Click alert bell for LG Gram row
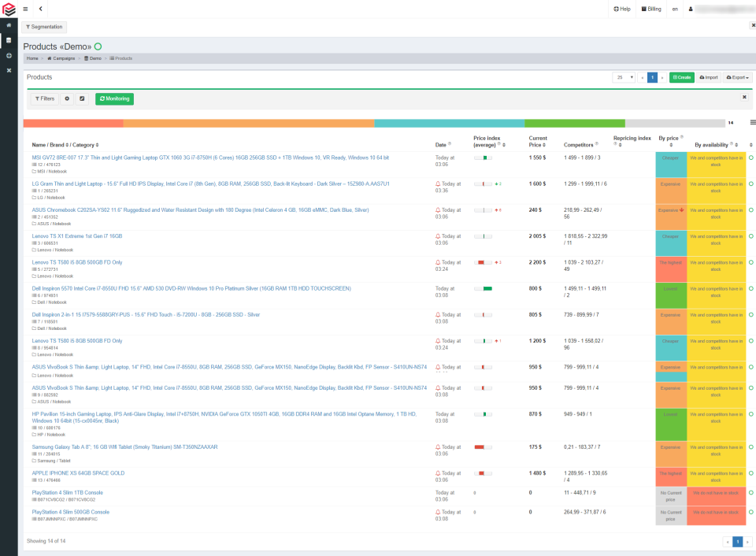This screenshot has height=556, width=756. click(438, 184)
